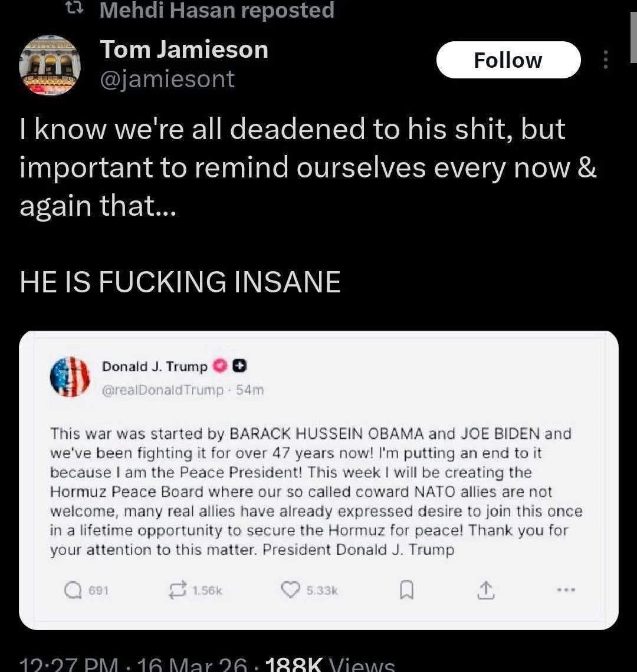Image resolution: width=637 pixels, height=672 pixels.
Task: Open the share icon on the quoted tweet
Action: 487,589
